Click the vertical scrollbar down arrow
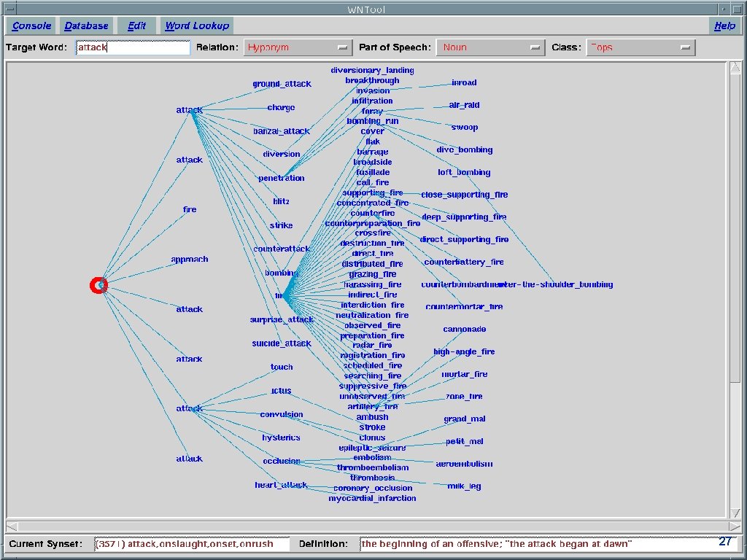The width and height of the screenshot is (747, 560). click(735, 512)
